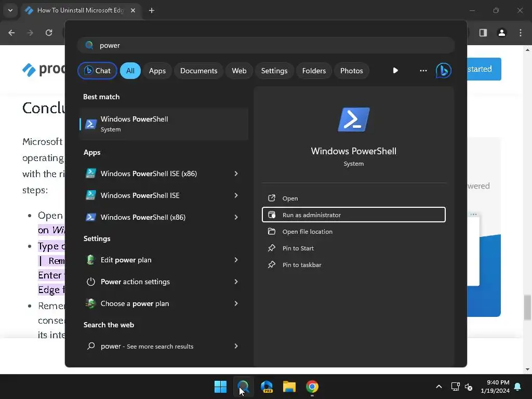Open Chrome side panel button
The height and width of the screenshot is (399, 532).
[483, 33]
